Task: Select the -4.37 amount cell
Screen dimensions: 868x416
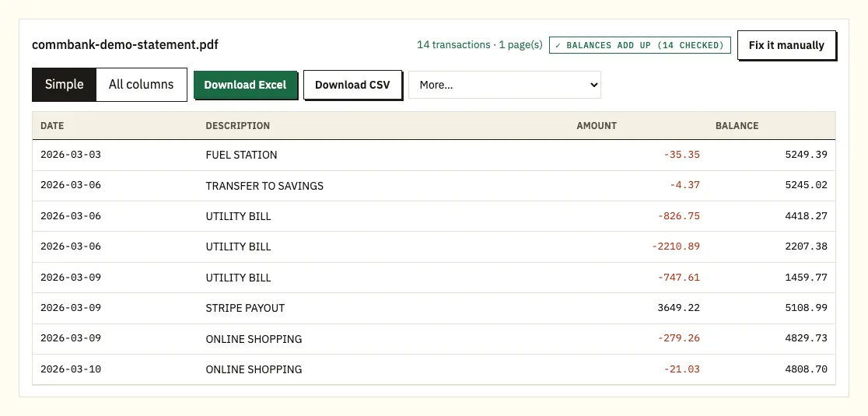Action: click(684, 185)
